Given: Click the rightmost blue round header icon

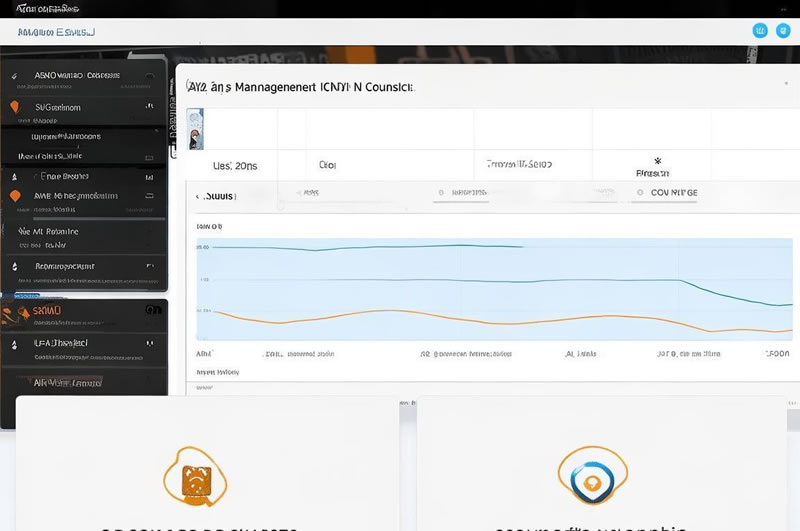Looking at the screenshot, I should 785,31.
